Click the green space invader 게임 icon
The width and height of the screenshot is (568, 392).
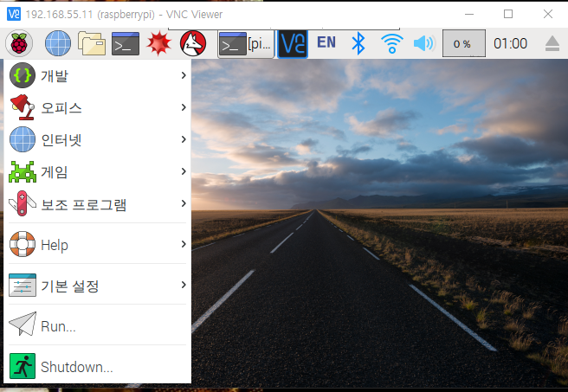23,171
